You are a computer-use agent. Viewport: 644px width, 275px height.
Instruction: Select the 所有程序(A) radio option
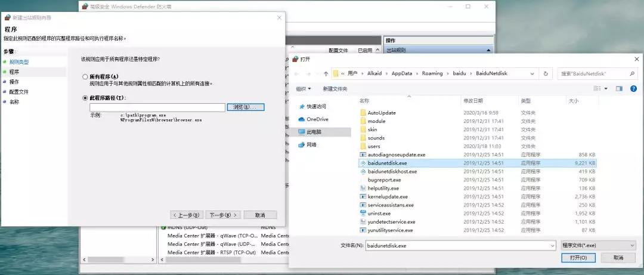pos(85,77)
